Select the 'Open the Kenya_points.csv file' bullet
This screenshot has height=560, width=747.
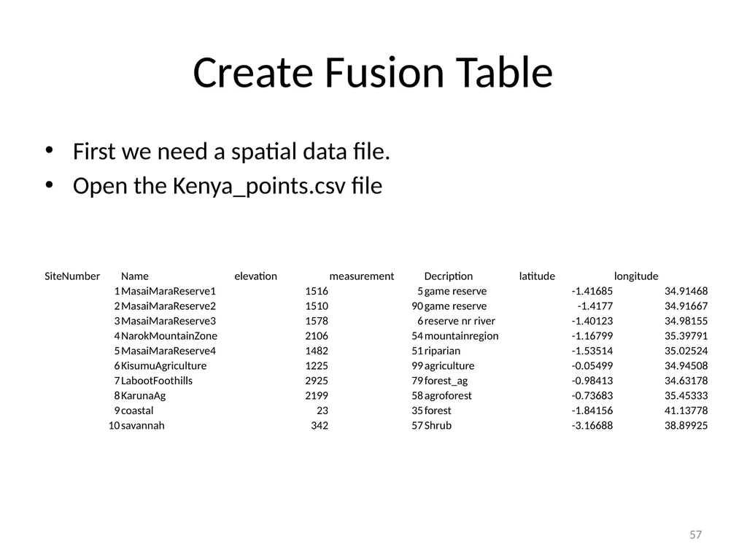[x=228, y=186]
